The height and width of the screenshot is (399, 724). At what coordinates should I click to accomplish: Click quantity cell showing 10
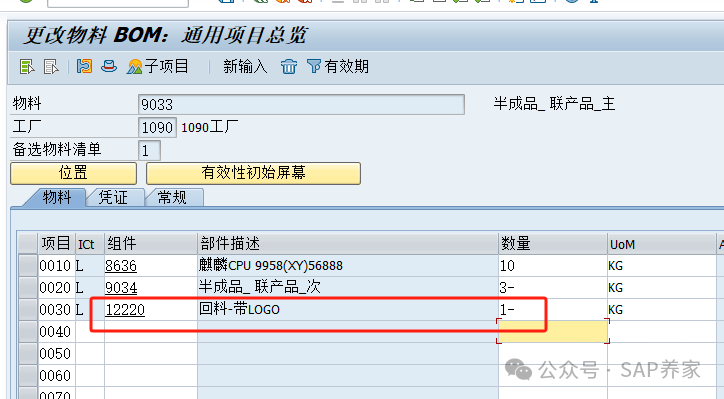point(553,266)
